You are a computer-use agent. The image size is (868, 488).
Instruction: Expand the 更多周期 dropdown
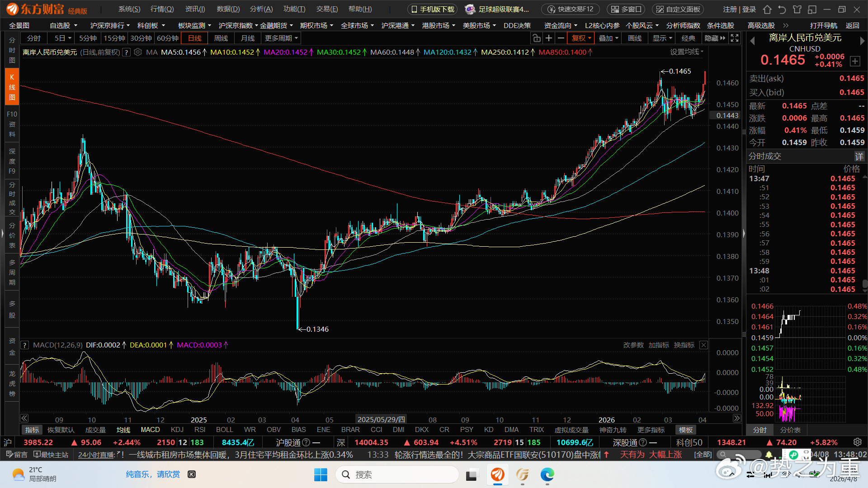(x=281, y=38)
